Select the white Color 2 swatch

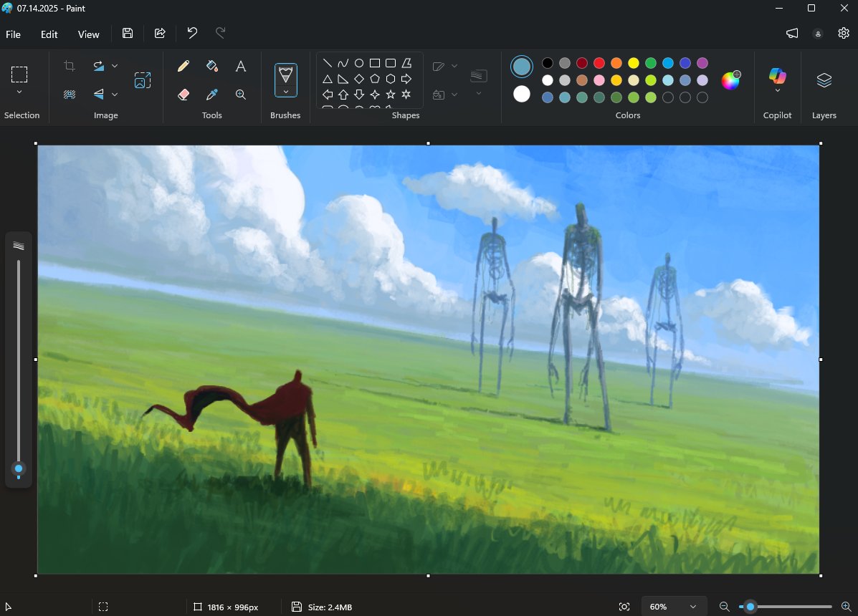tap(522, 94)
